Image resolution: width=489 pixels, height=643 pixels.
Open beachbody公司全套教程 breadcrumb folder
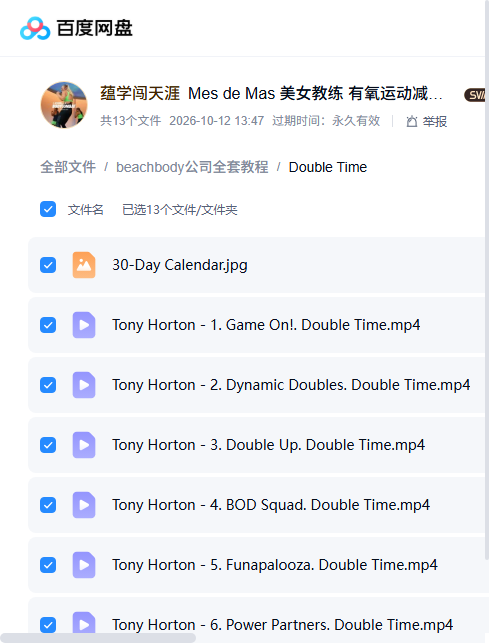pos(192,167)
